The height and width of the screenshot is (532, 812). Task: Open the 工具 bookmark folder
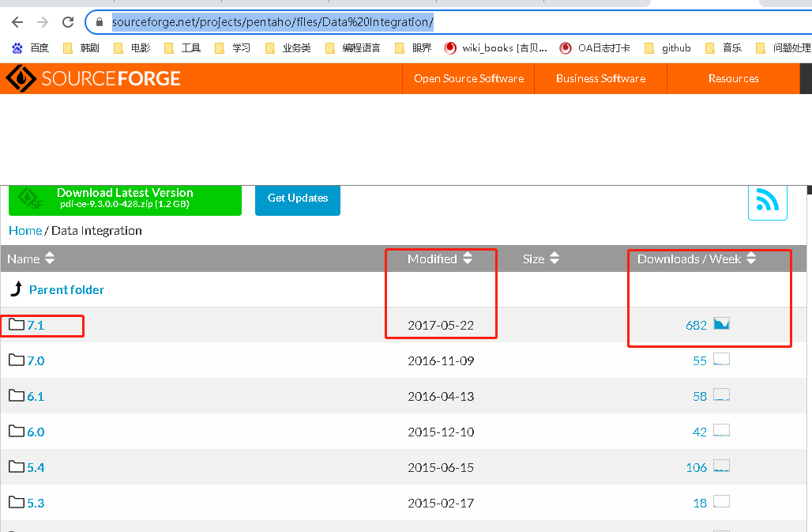[x=182, y=48]
